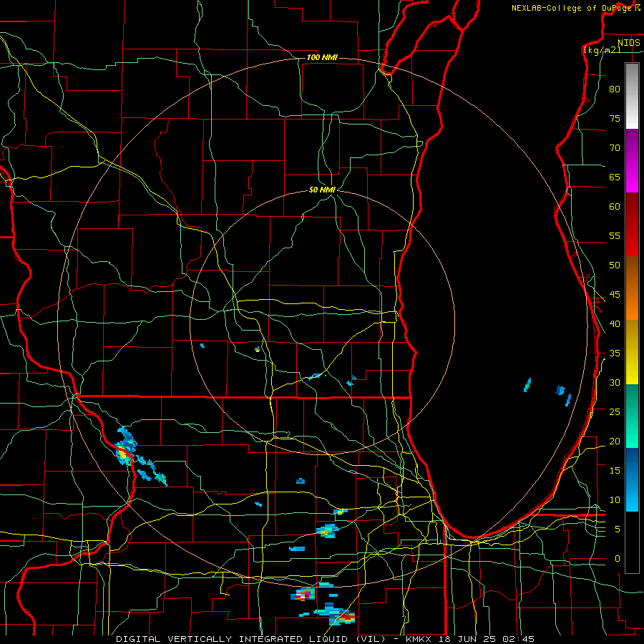The image size is (644, 644).
Task: Click the 100 NMI range ring label
Action: click(x=322, y=57)
